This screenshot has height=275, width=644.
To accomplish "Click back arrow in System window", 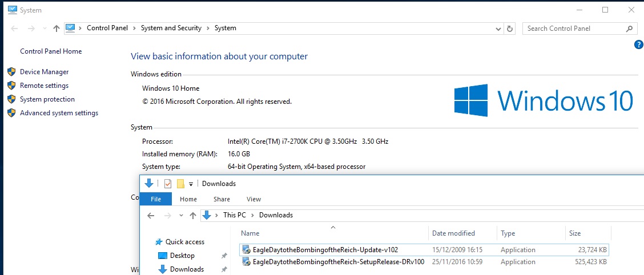I will tap(14, 29).
